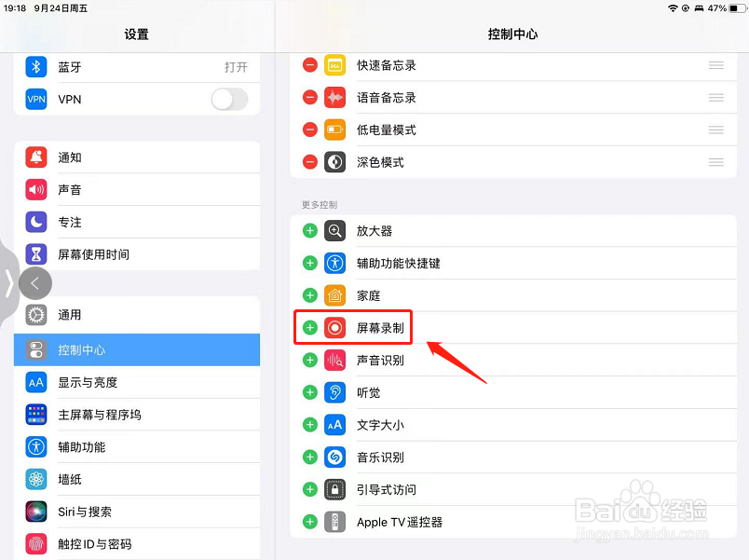Grab reorder handle for 深色模式
The width and height of the screenshot is (749, 560).
(x=715, y=162)
